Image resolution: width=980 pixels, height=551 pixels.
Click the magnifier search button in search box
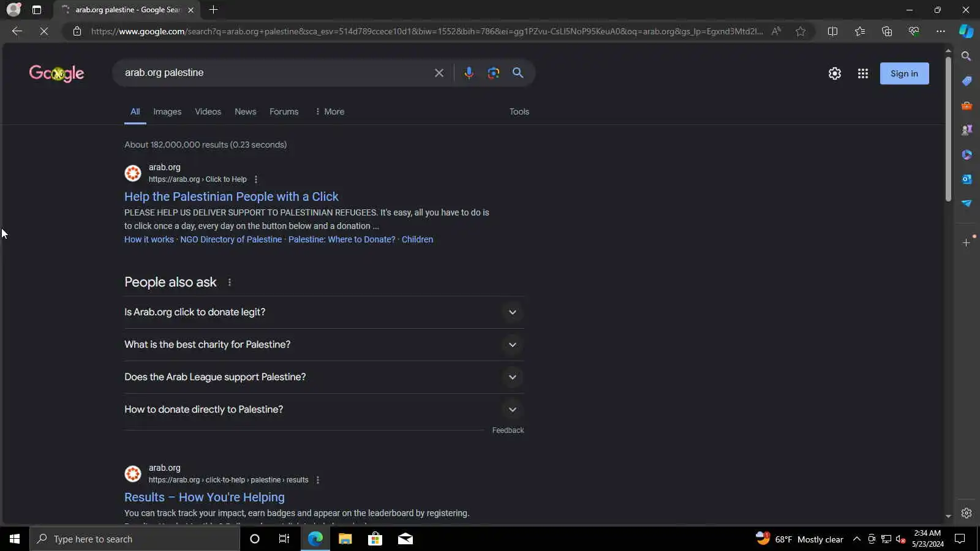coord(518,73)
